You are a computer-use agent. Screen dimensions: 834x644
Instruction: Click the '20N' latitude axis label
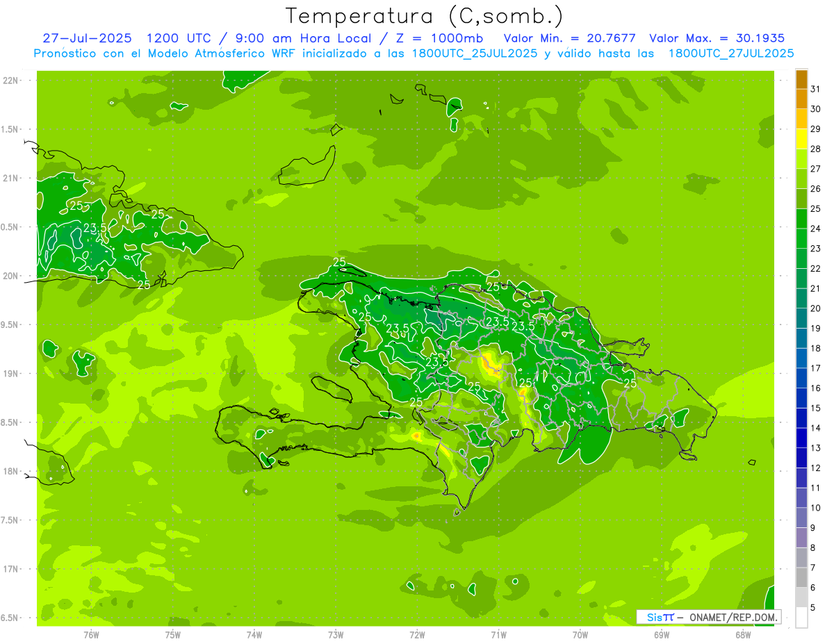[x=10, y=276]
